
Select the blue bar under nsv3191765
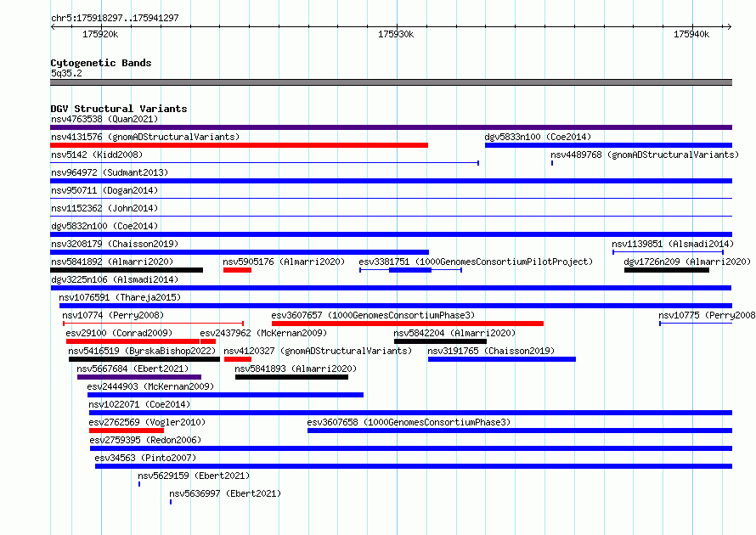coord(502,359)
